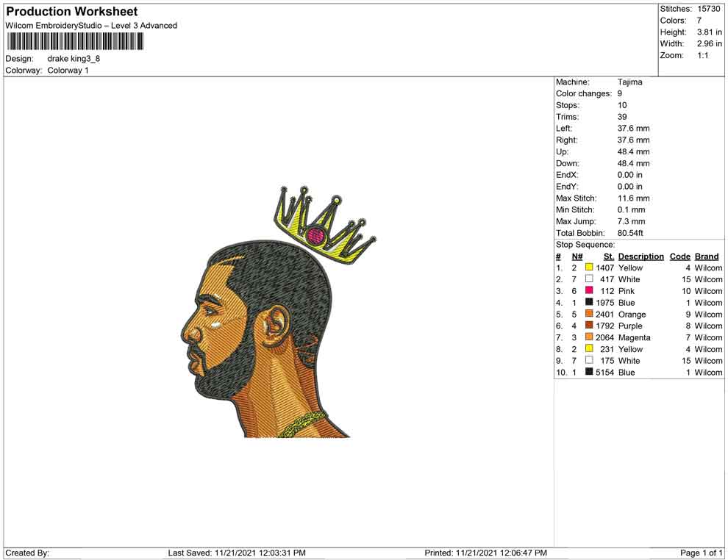The width and height of the screenshot is (728, 560).
Task: Click the 'Magenta' description in stop 7
Action: tap(634, 337)
